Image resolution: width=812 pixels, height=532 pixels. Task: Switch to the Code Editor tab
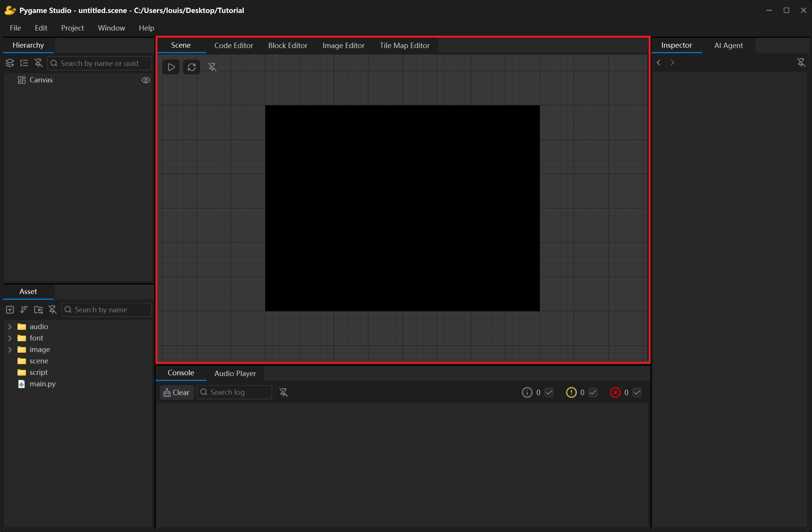234,45
